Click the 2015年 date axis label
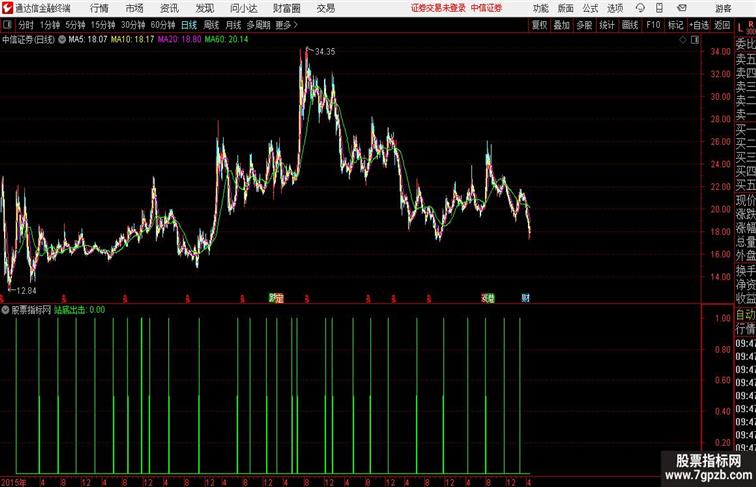Viewport: 756px width, 487px height. click(x=14, y=482)
